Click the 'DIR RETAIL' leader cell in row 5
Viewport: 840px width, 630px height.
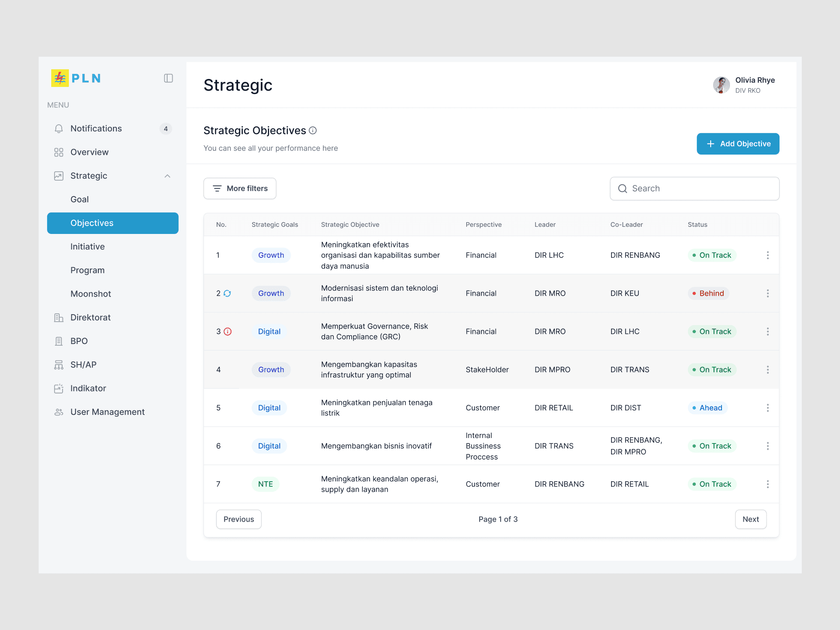click(x=554, y=408)
